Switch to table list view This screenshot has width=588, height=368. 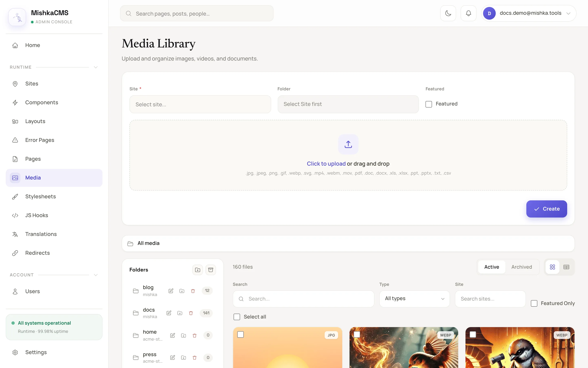(566, 267)
